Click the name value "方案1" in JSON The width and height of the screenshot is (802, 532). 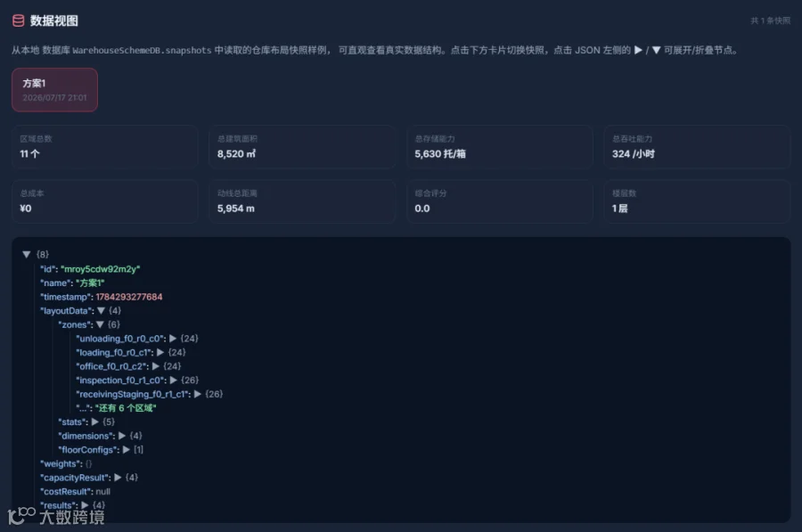(x=90, y=282)
